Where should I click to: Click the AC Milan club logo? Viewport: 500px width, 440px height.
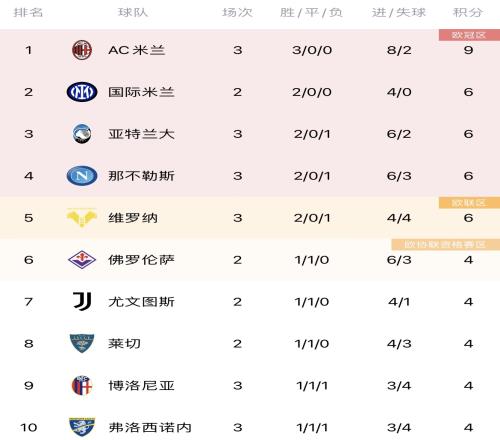pyautogui.click(x=82, y=50)
